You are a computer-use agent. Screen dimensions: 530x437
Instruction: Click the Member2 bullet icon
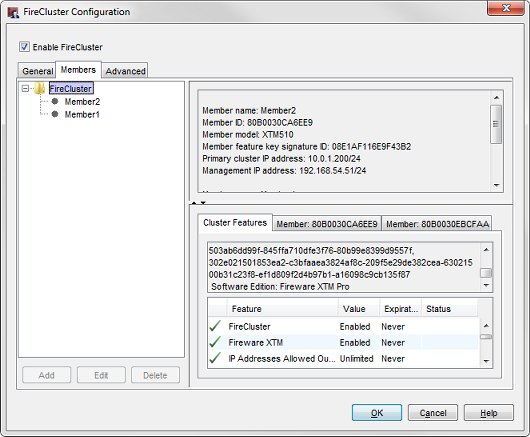pos(55,101)
